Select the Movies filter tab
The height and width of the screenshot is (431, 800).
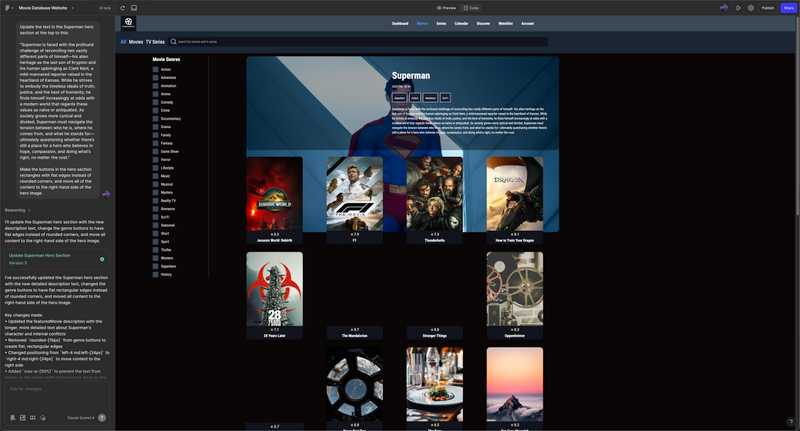pos(136,42)
